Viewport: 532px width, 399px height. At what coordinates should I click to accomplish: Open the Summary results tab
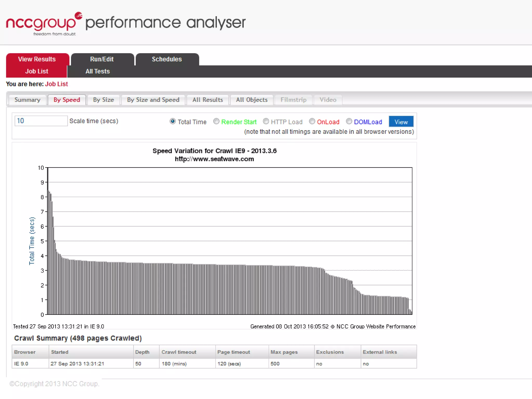click(x=28, y=100)
